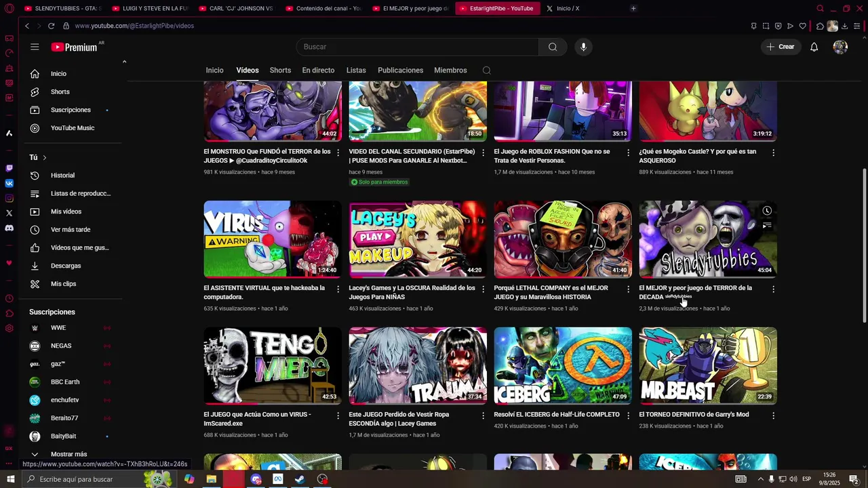
Task: Open options for Mogeko Castle video
Action: 773,152
